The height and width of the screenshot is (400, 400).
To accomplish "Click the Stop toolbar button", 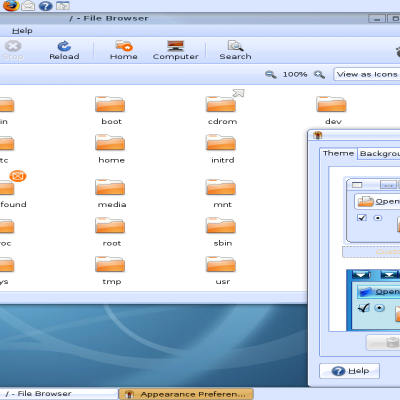I will tap(13, 50).
